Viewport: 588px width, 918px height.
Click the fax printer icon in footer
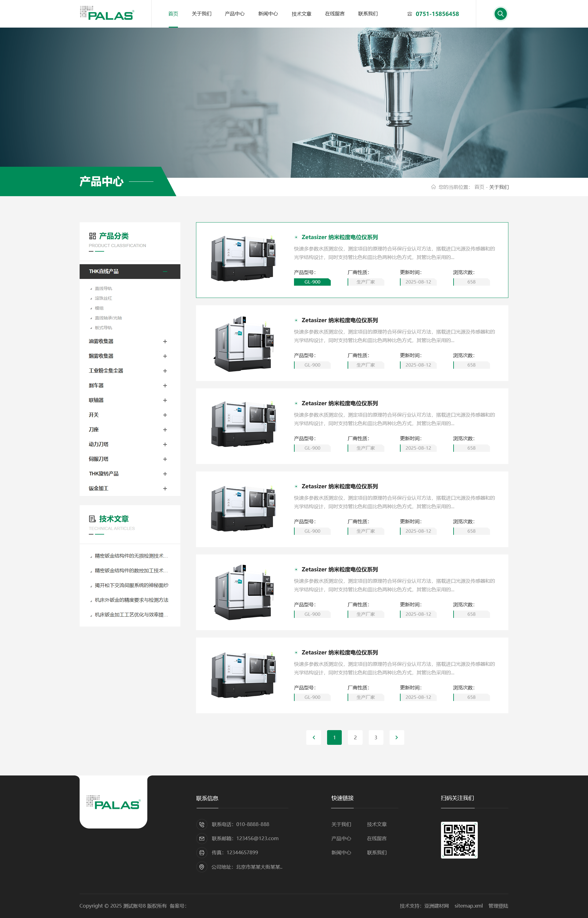click(x=202, y=852)
